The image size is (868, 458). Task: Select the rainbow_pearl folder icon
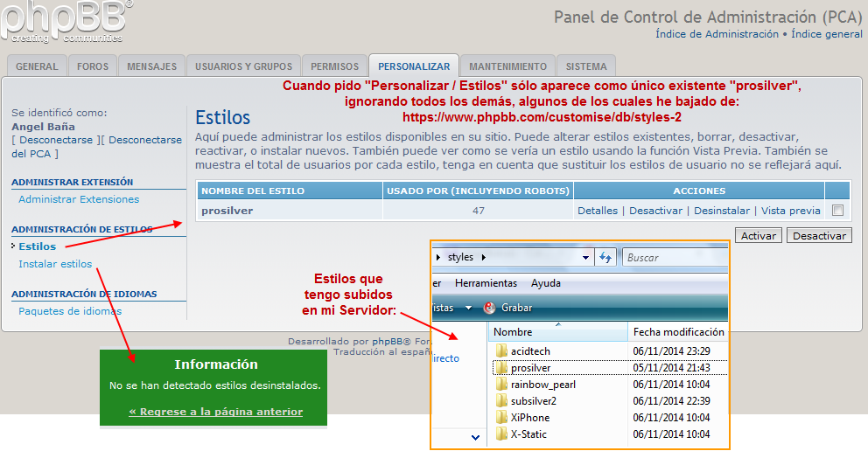click(x=501, y=385)
